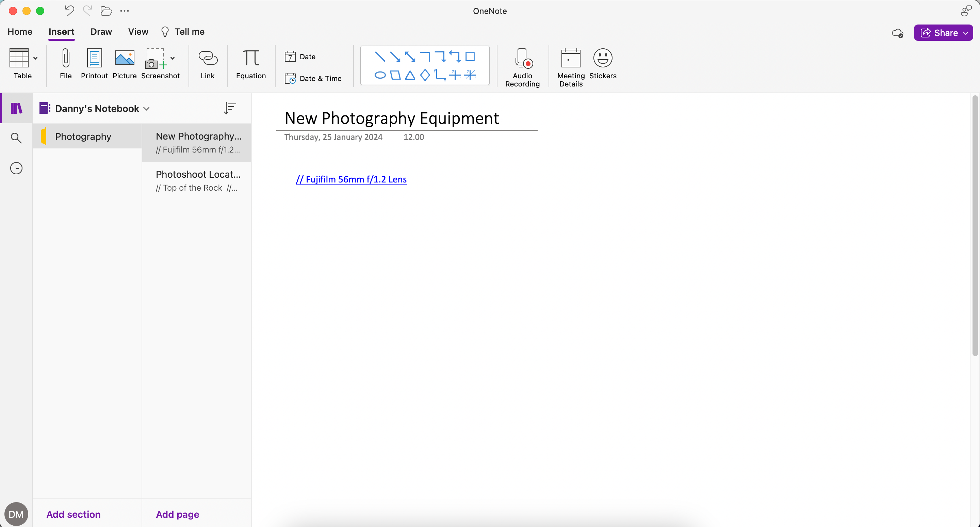Show recent notes via the clock icon

(16, 168)
